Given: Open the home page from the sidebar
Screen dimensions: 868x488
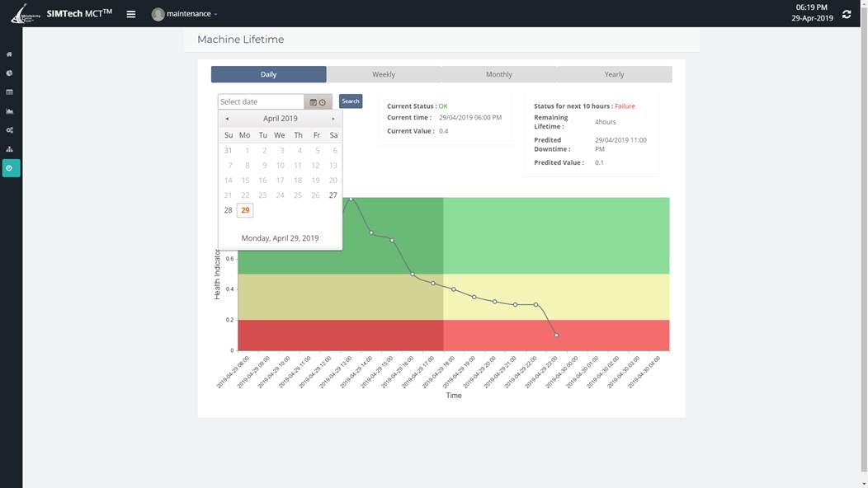Looking at the screenshot, I should coord(9,54).
